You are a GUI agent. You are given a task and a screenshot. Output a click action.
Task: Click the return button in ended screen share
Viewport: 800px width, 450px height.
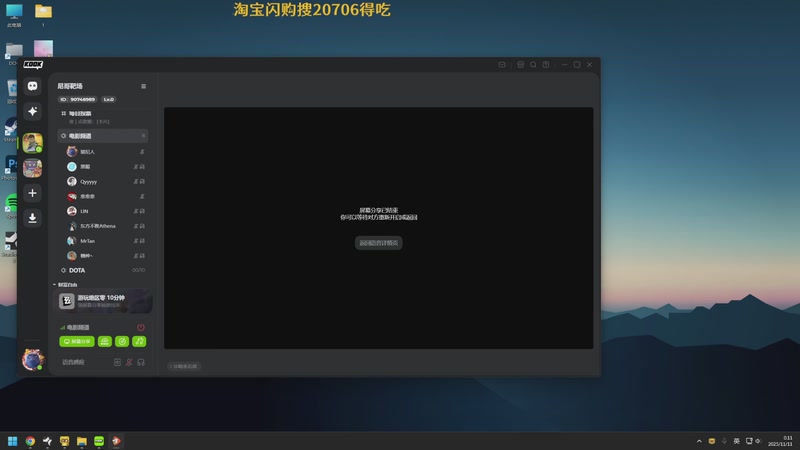[x=379, y=243]
